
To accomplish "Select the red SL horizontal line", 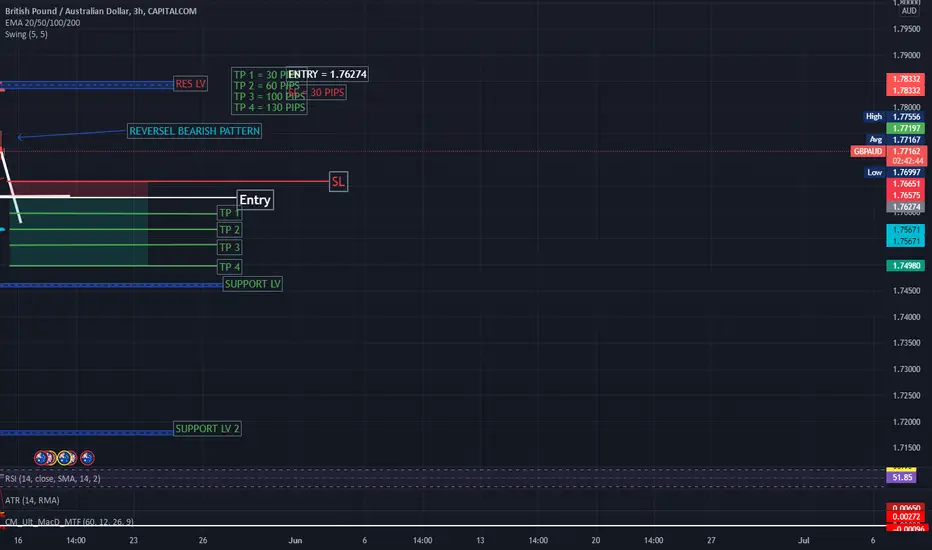I will [x=169, y=181].
